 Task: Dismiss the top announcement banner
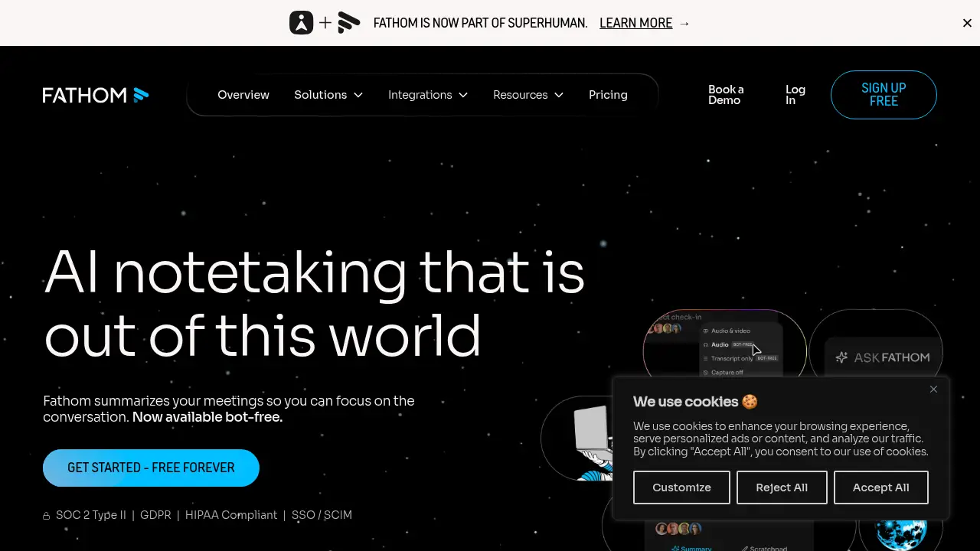click(967, 23)
